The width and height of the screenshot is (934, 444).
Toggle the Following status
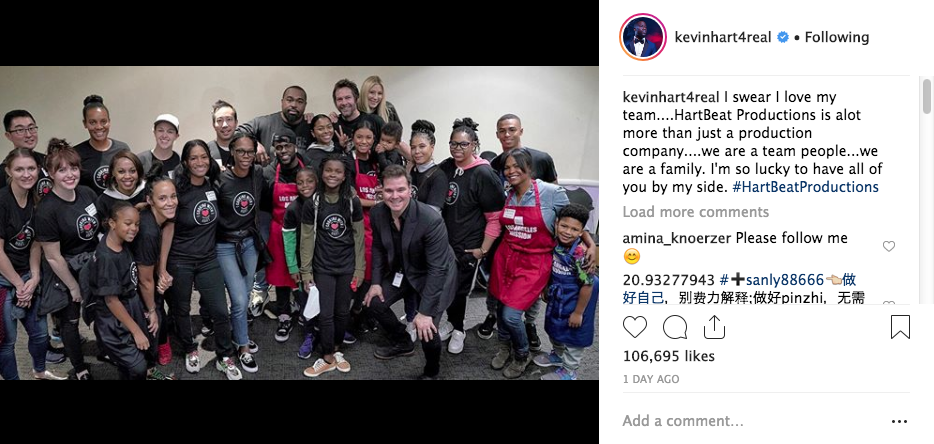point(836,37)
